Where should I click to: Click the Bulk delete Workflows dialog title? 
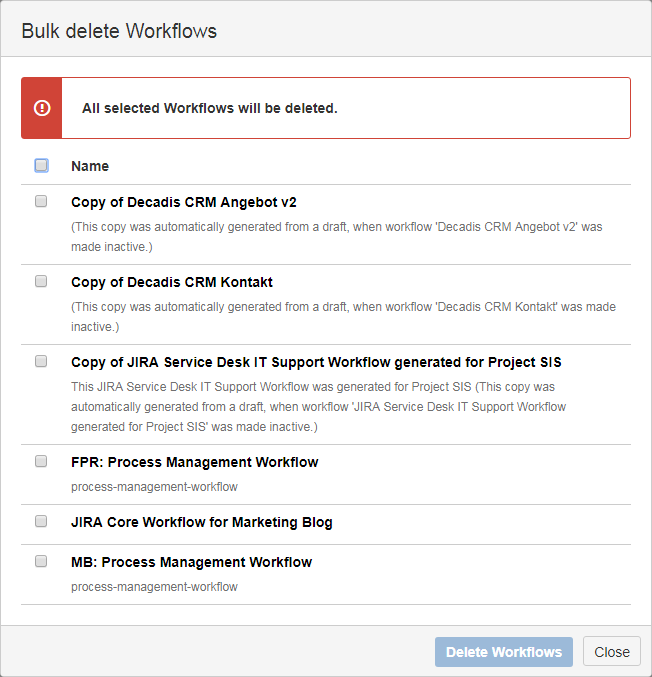(119, 31)
